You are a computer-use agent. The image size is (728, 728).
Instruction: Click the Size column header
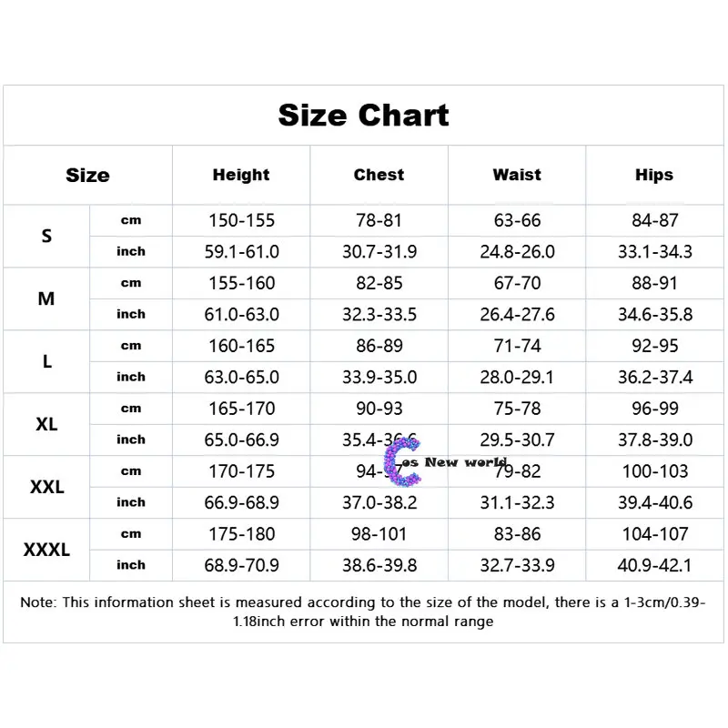pos(87,176)
